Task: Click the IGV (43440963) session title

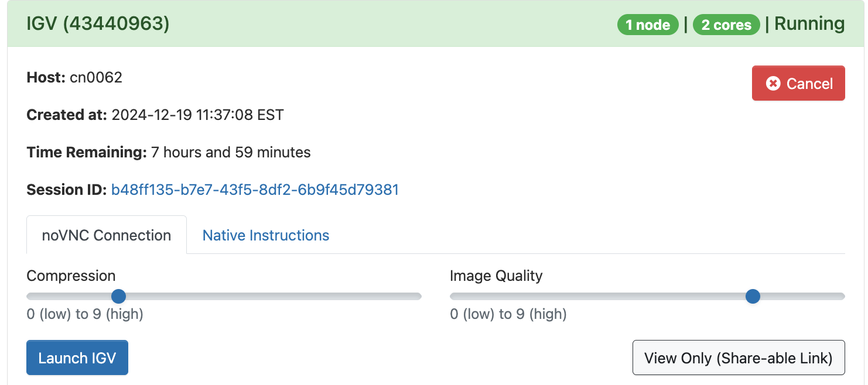Action: tap(98, 24)
